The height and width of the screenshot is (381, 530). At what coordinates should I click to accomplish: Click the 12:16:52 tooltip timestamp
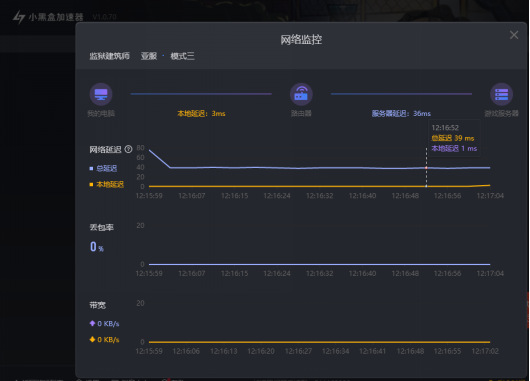(445, 128)
